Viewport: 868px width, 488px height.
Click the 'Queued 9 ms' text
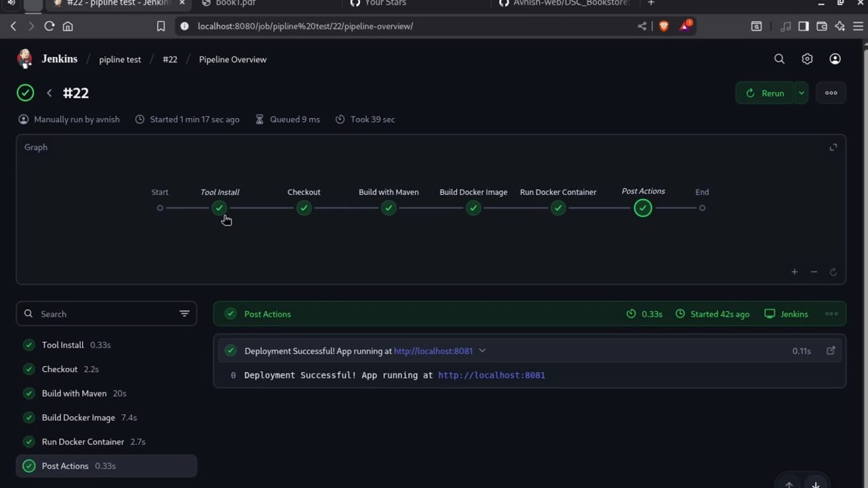click(x=295, y=119)
